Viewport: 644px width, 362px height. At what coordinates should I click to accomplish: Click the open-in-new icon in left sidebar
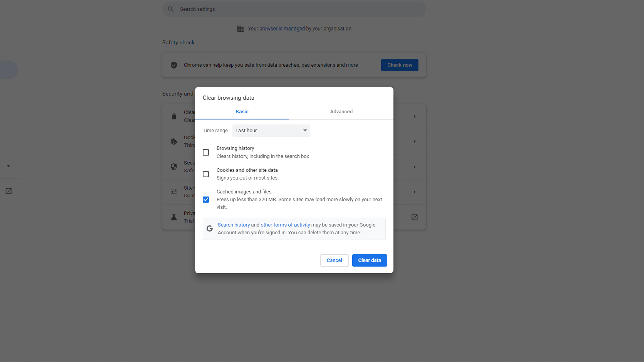pyautogui.click(x=9, y=191)
